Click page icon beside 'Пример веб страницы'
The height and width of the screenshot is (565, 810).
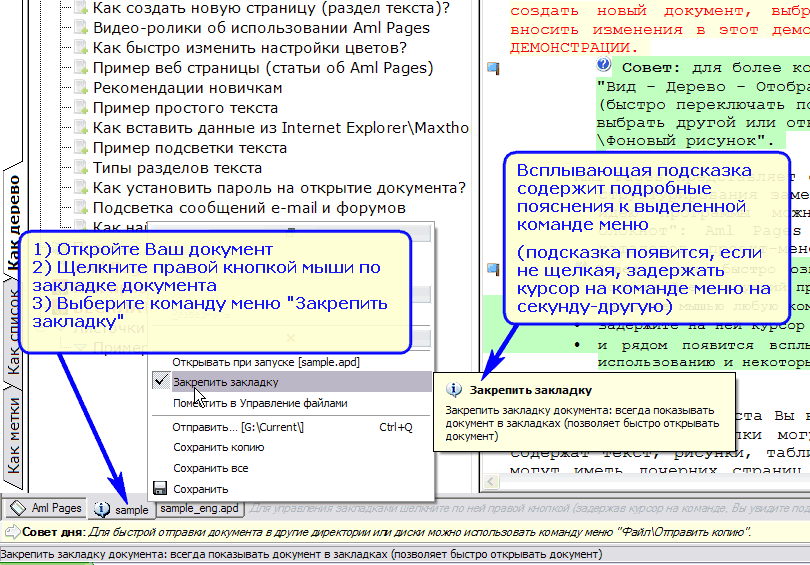pyautogui.click(x=81, y=68)
